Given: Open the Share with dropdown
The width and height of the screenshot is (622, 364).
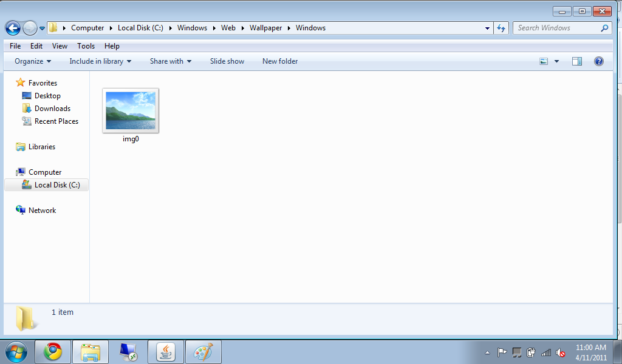Looking at the screenshot, I should pos(171,61).
